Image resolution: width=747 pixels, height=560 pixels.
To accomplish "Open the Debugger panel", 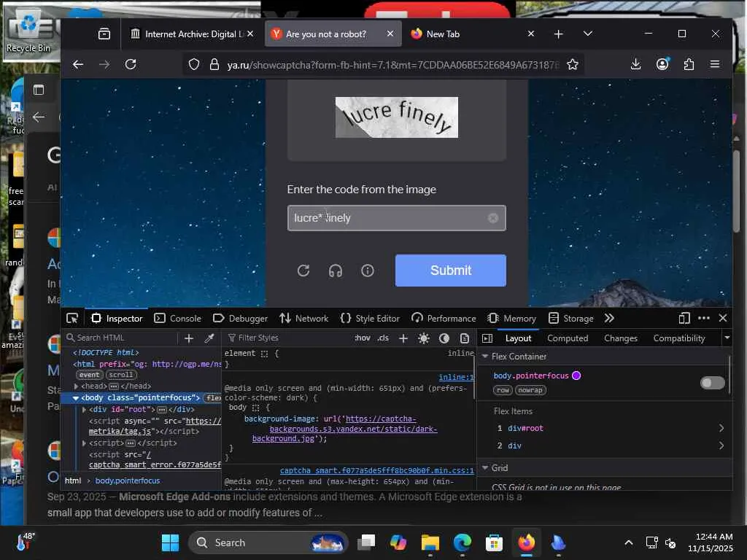I will [x=241, y=318].
